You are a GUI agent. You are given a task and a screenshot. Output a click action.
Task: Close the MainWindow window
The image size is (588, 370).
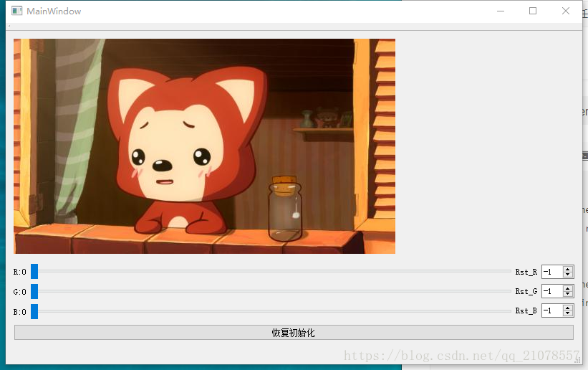point(566,11)
